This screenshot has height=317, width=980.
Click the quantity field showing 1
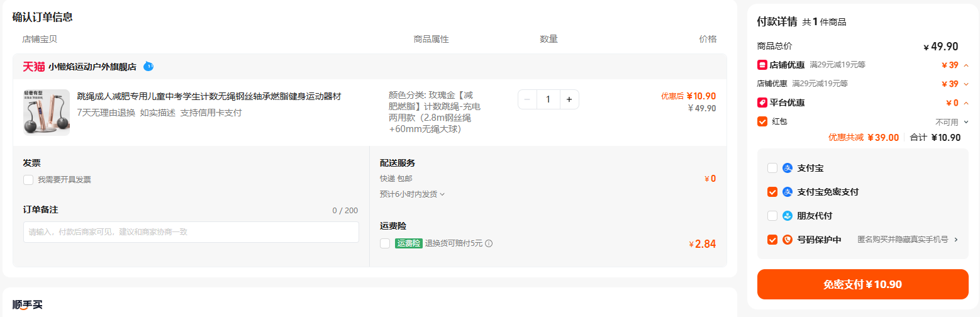(x=548, y=99)
